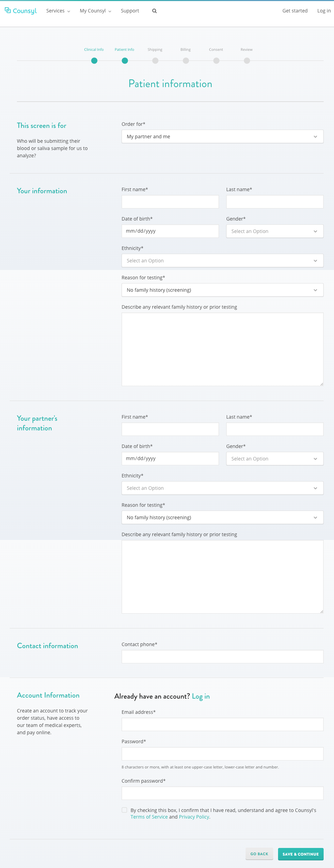Click the Save & Continue button
The image size is (334, 868).
point(301,854)
